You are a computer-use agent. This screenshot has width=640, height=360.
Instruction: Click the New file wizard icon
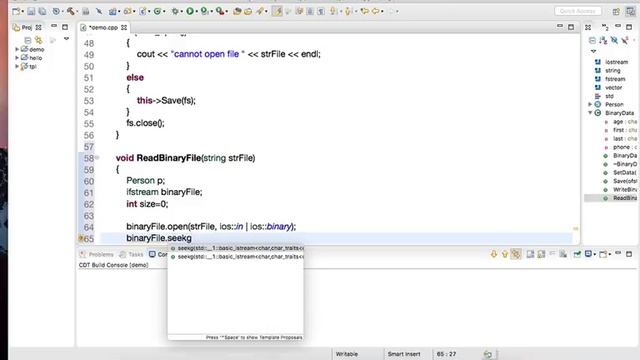tap(16, 11)
